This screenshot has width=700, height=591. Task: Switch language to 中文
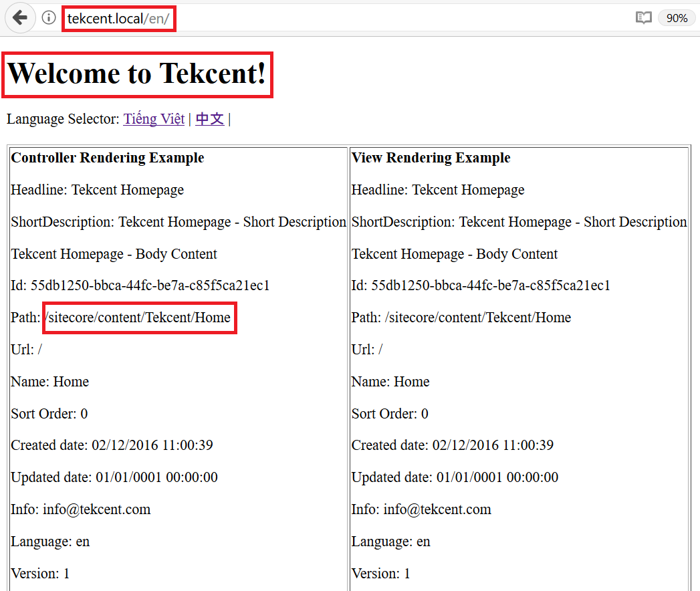point(209,119)
